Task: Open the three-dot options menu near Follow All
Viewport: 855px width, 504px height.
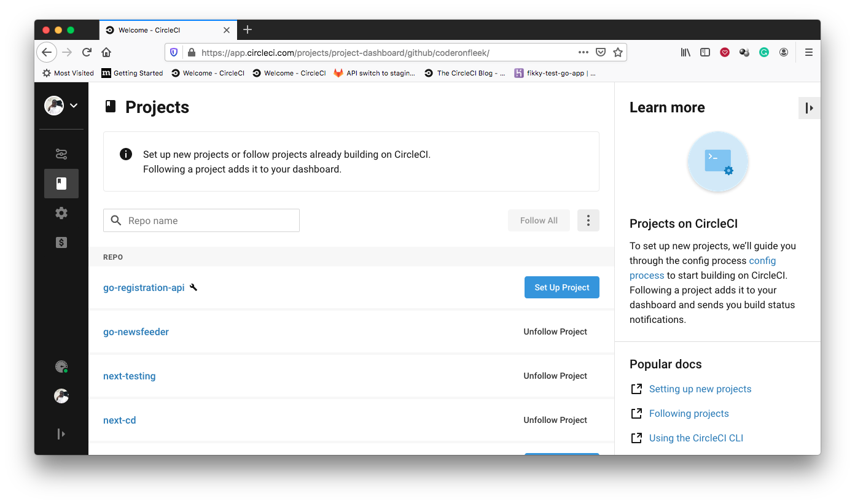Action: [x=588, y=220]
